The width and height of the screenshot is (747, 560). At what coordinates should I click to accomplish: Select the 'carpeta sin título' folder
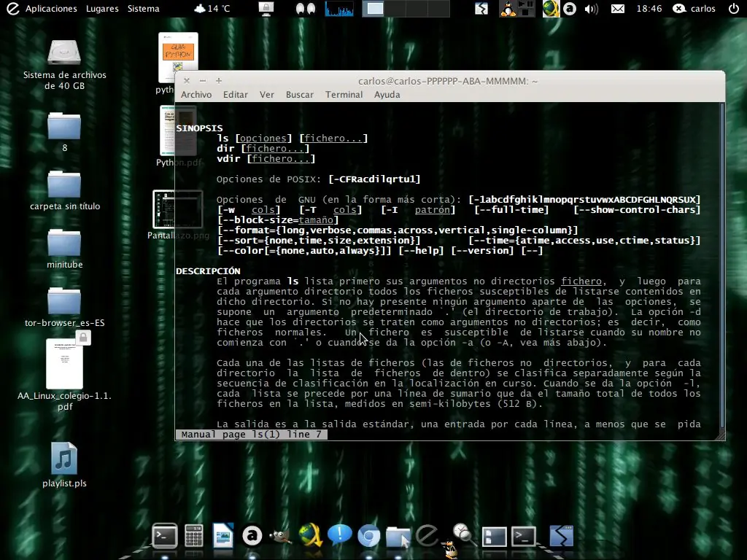[x=64, y=190]
